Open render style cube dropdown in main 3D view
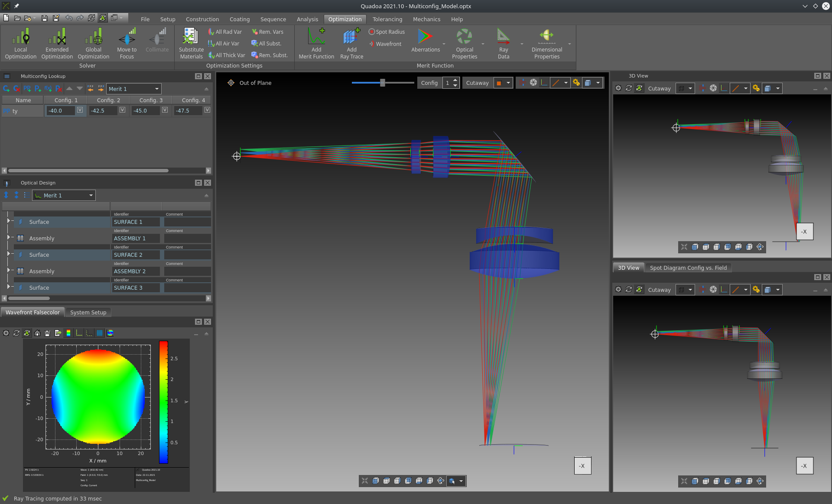The height and width of the screenshot is (504, 832). pos(598,83)
